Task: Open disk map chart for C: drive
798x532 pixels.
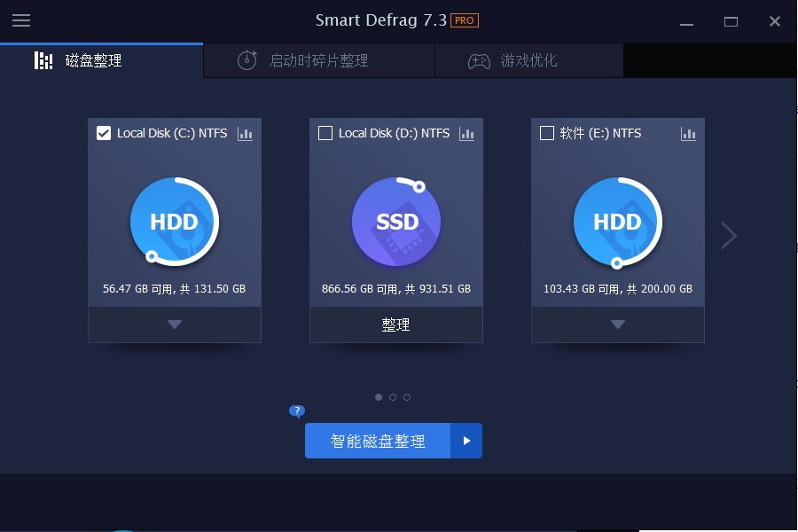Action: (x=245, y=134)
